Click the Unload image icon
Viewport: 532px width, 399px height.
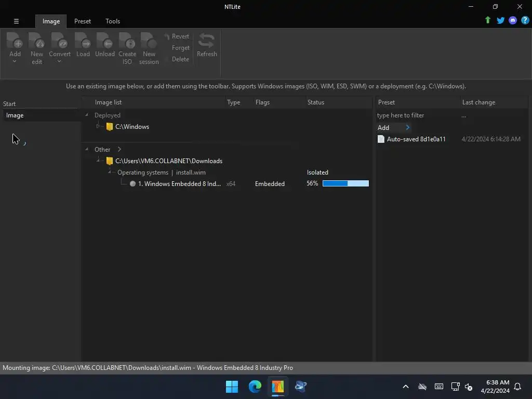point(104,41)
